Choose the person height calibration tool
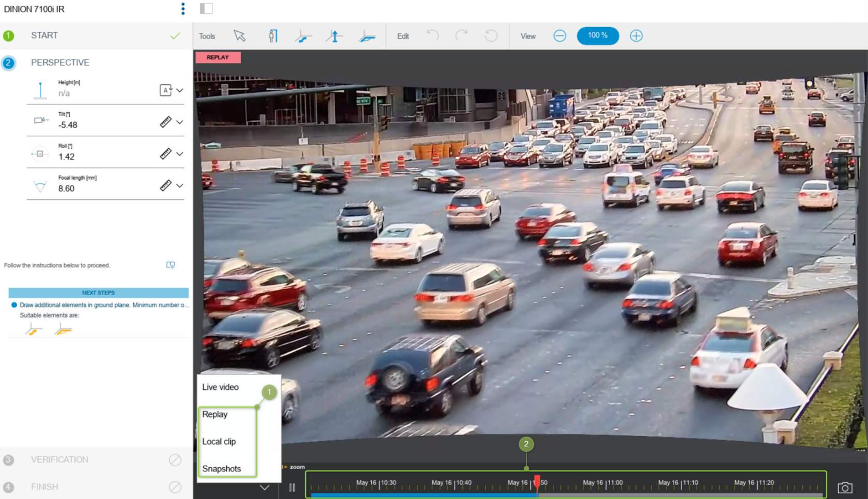The height and width of the screenshot is (499, 868). pyautogui.click(x=272, y=36)
